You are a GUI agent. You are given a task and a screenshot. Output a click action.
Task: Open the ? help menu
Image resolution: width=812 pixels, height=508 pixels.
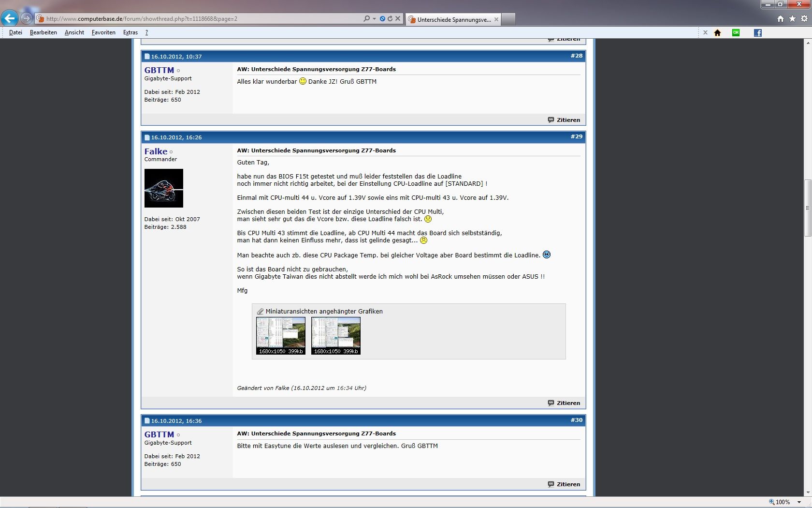[x=146, y=32]
